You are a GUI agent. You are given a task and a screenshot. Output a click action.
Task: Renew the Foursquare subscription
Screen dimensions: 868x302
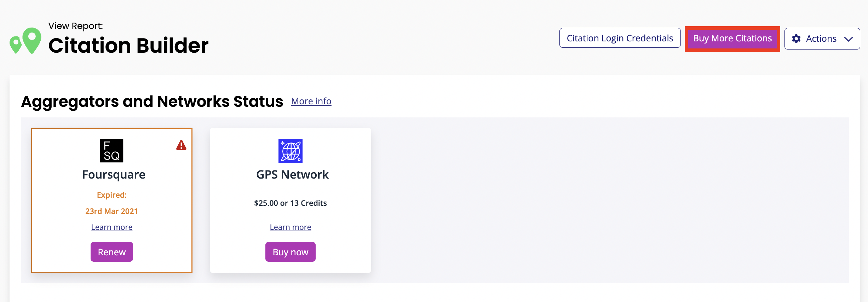(x=112, y=252)
